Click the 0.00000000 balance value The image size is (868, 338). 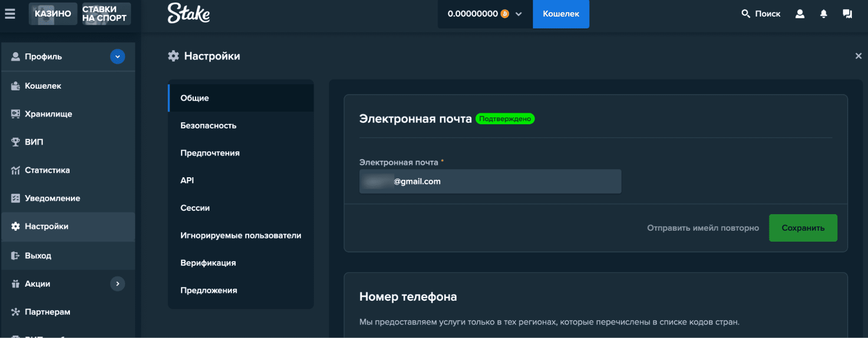(x=473, y=14)
